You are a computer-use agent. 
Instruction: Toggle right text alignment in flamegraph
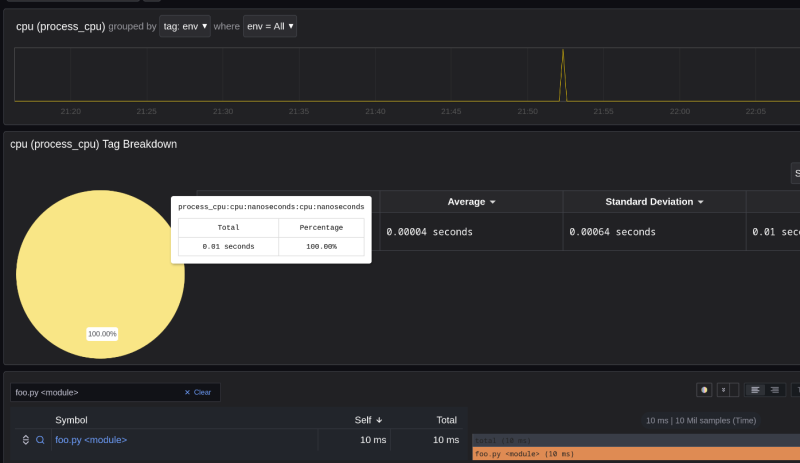tap(775, 390)
